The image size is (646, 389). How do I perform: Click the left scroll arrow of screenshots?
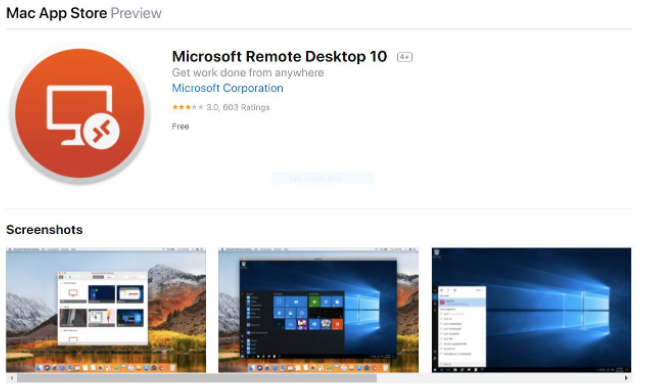[12, 378]
